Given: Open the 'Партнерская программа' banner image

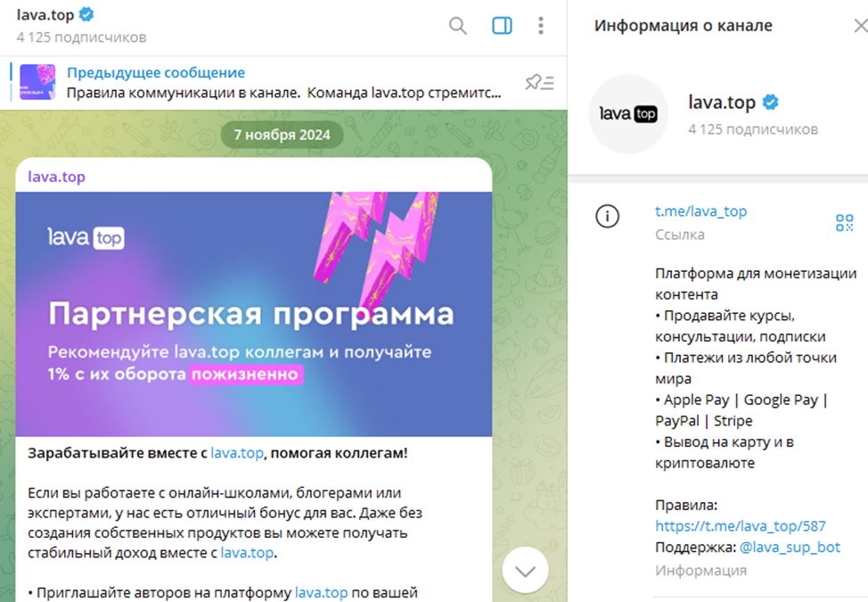Looking at the screenshot, I should point(253,314).
